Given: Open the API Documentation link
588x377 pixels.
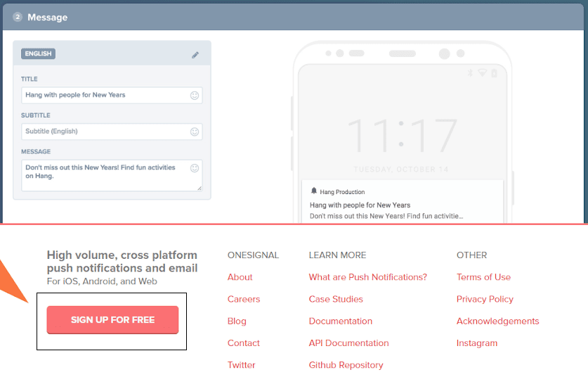Looking at the screenshot, I should [348, 343].
